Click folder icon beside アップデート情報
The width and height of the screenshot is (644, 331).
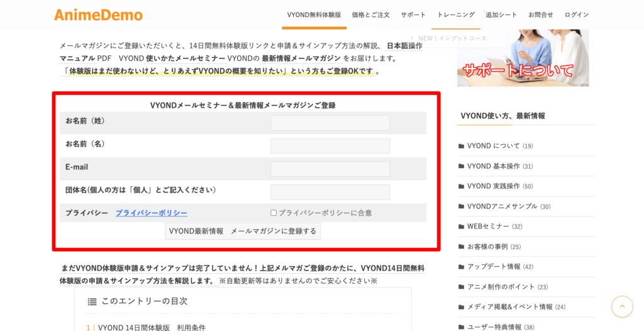pos(461,267)
